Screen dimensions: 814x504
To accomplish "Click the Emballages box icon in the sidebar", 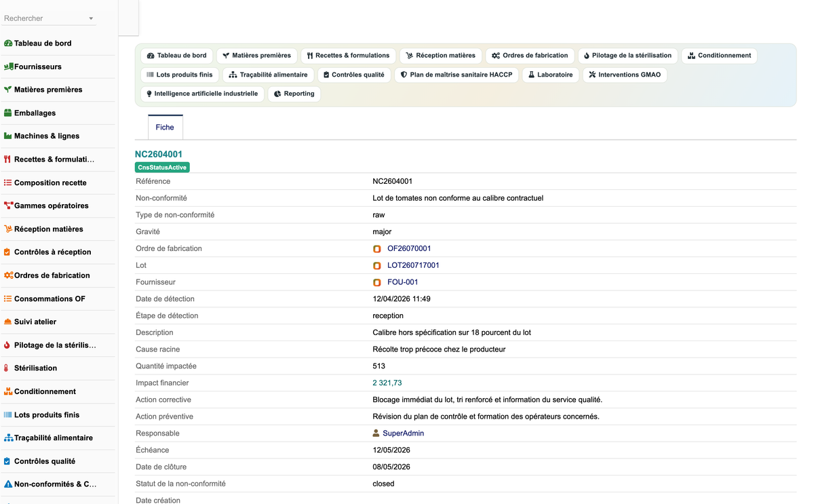I will pyautogui.click(x=8, y=113).
